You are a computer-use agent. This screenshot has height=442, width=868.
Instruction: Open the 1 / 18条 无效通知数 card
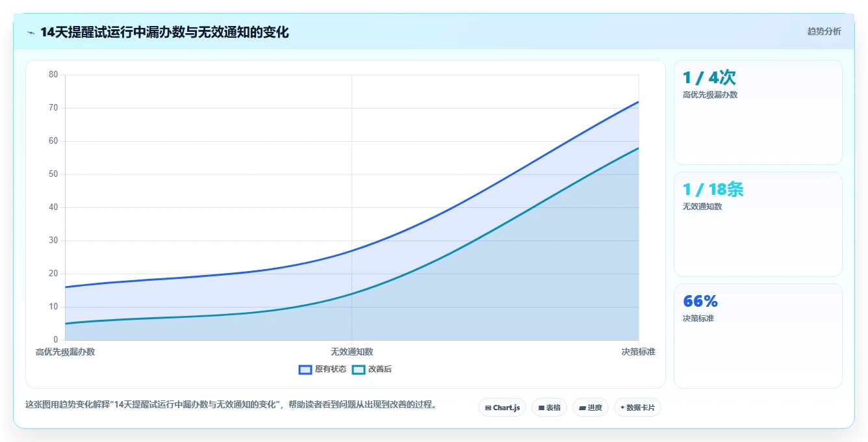758,224
